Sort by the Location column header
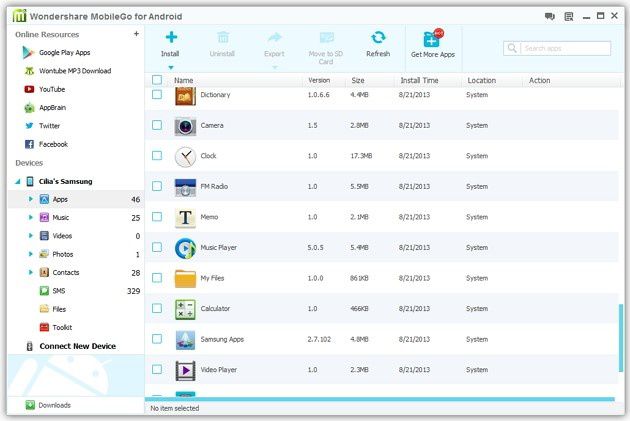Viewport: 630px width, 421px height. coord(481,80)
